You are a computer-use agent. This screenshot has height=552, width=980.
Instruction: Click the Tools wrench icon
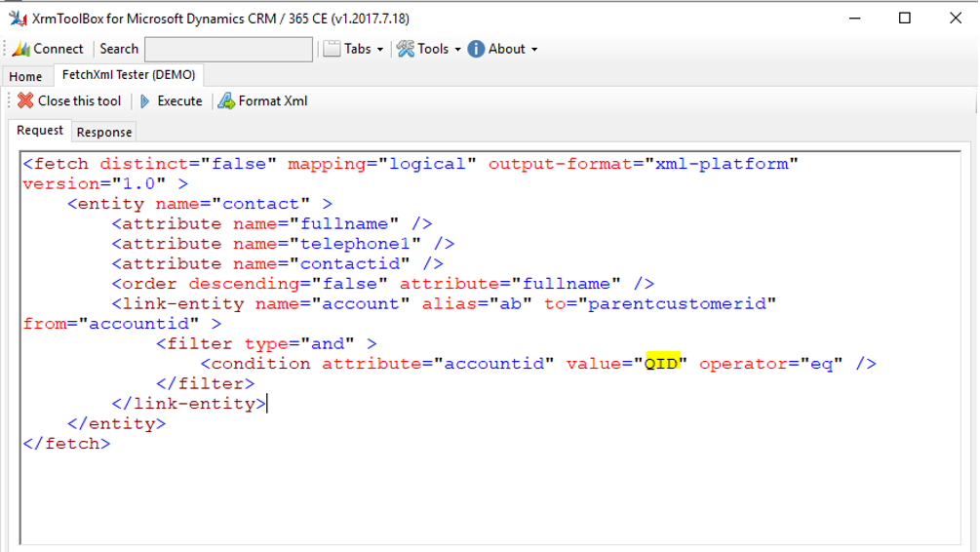click(406, 49)
